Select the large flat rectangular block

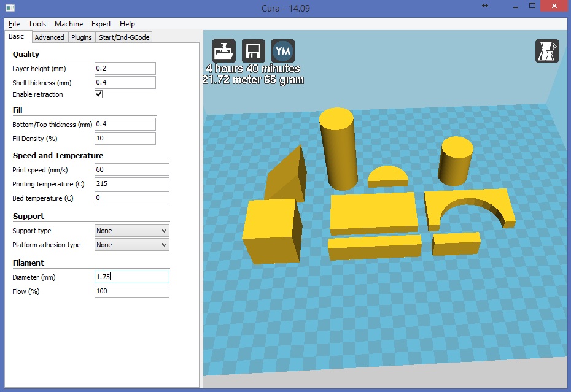click(374, 213)
